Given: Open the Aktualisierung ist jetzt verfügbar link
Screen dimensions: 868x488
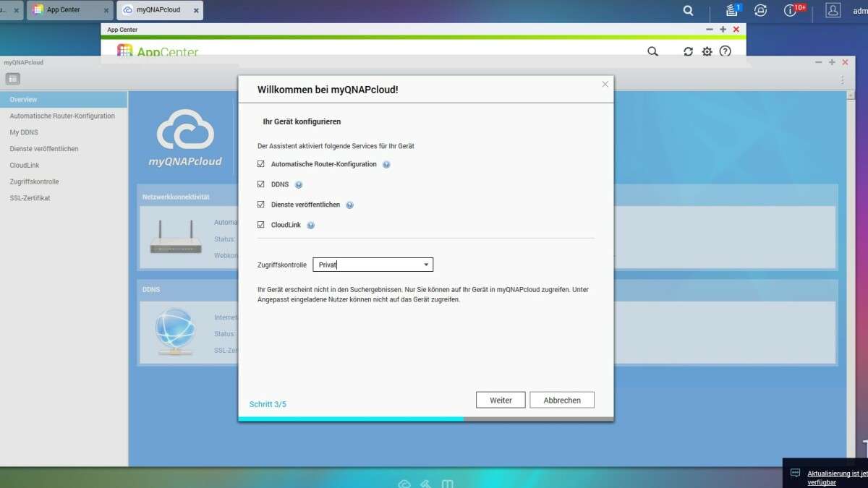Looking at the screenshot, I should pos(837,478).
